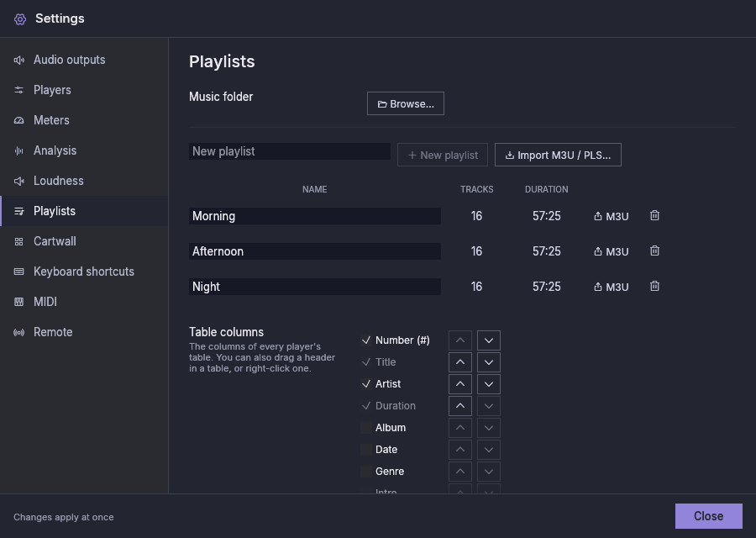The width and height of the screenshot is (756, 538).
Task: Edit the Night playlist name field
Action: pos(315,287)
